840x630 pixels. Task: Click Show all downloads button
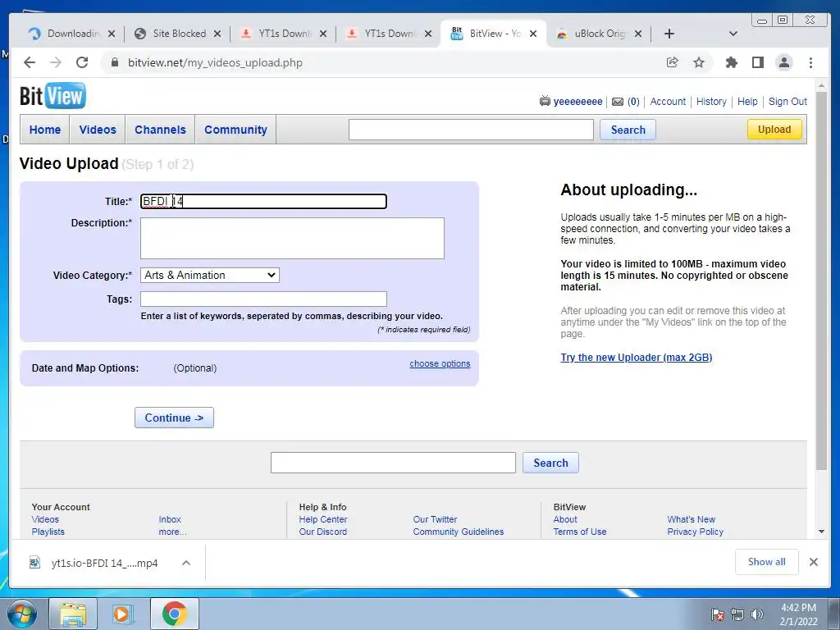pos(767,562)
